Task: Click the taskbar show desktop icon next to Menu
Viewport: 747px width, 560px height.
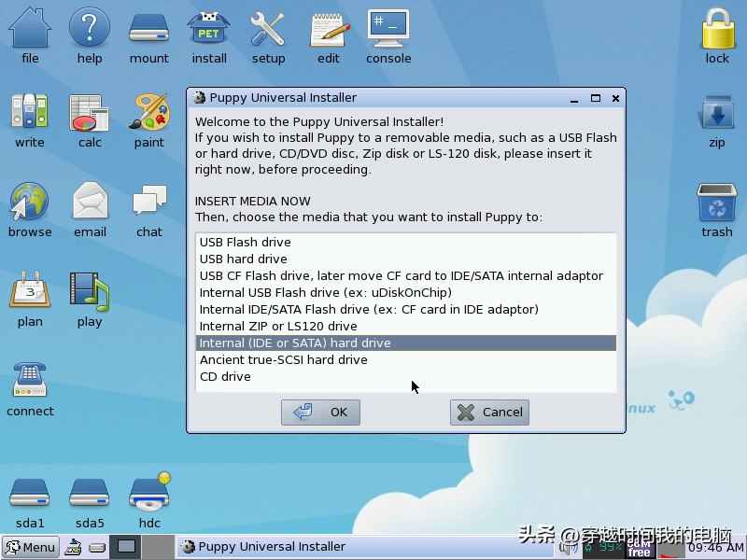Action: point(73,547)
